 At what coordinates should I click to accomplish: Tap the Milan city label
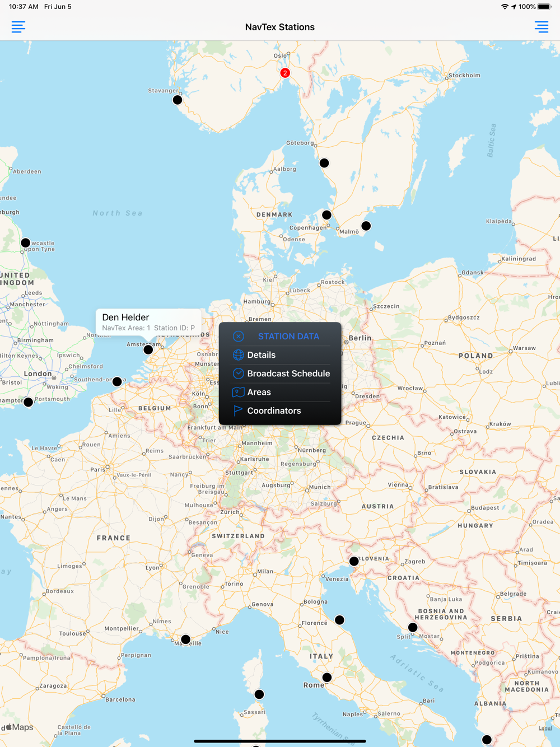click(265, 572)
